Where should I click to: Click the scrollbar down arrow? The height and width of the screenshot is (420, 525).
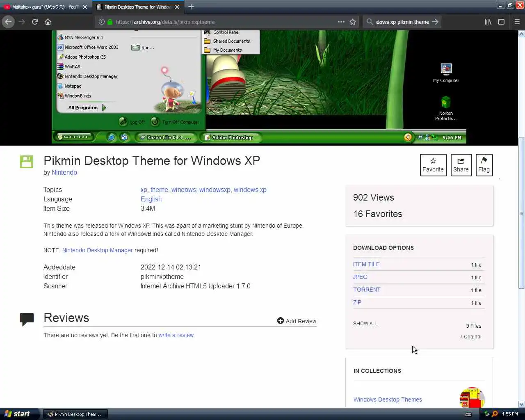[x=521, y=404]
